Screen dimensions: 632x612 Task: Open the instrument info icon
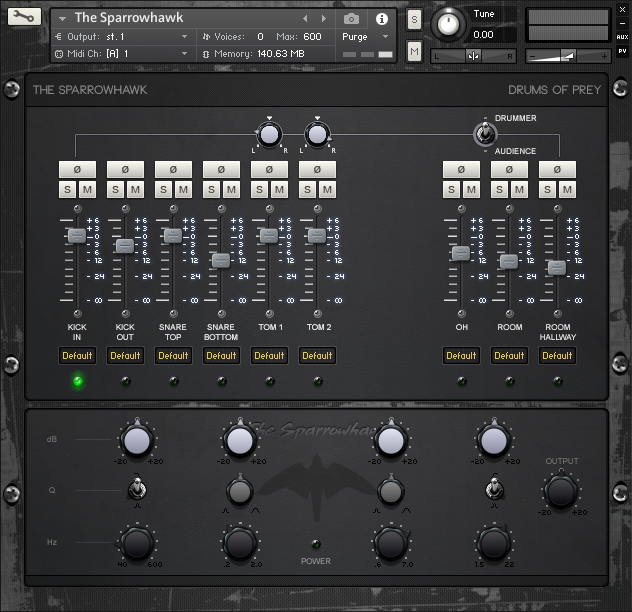[381, 19]
